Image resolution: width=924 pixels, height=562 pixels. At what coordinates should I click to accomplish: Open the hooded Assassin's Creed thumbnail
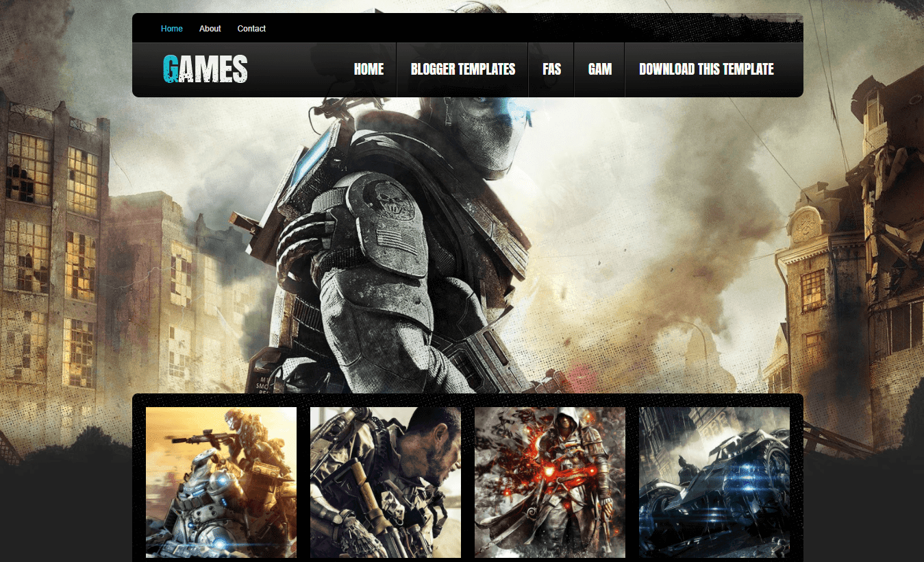tap(549, 482)
